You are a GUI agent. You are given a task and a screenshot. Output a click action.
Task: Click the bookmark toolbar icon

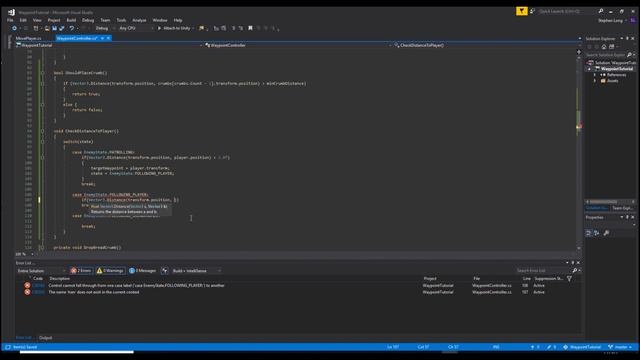coord(250,28)
